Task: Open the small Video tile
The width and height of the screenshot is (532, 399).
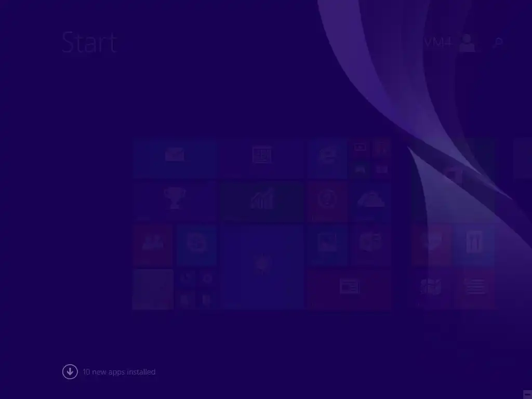Action: (x=360, y=148)
